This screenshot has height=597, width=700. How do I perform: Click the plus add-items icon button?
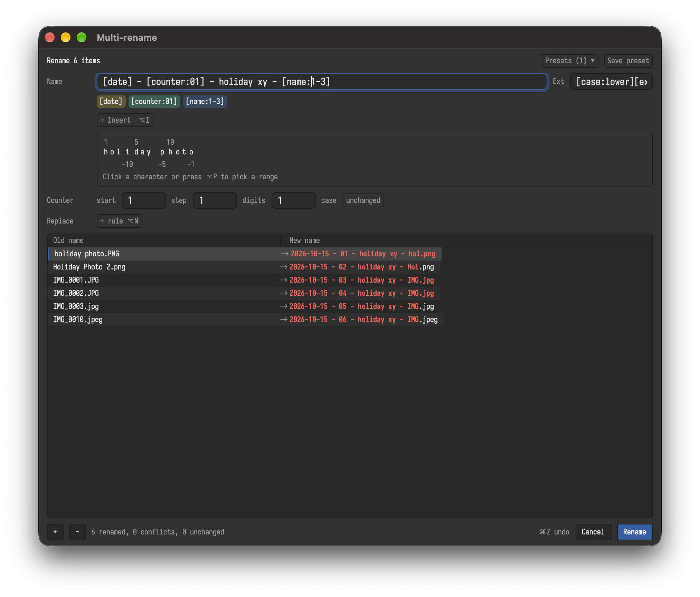(55, 532)
